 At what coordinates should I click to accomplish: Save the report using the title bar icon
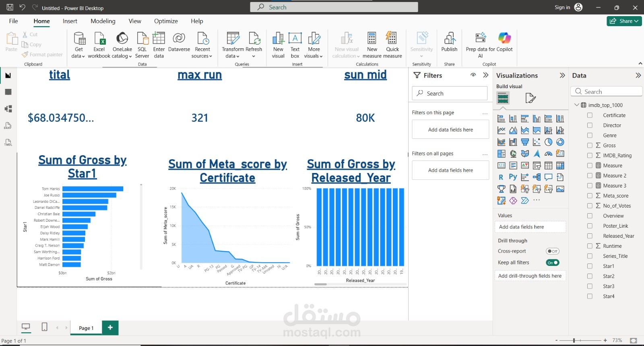pos(10,7)
